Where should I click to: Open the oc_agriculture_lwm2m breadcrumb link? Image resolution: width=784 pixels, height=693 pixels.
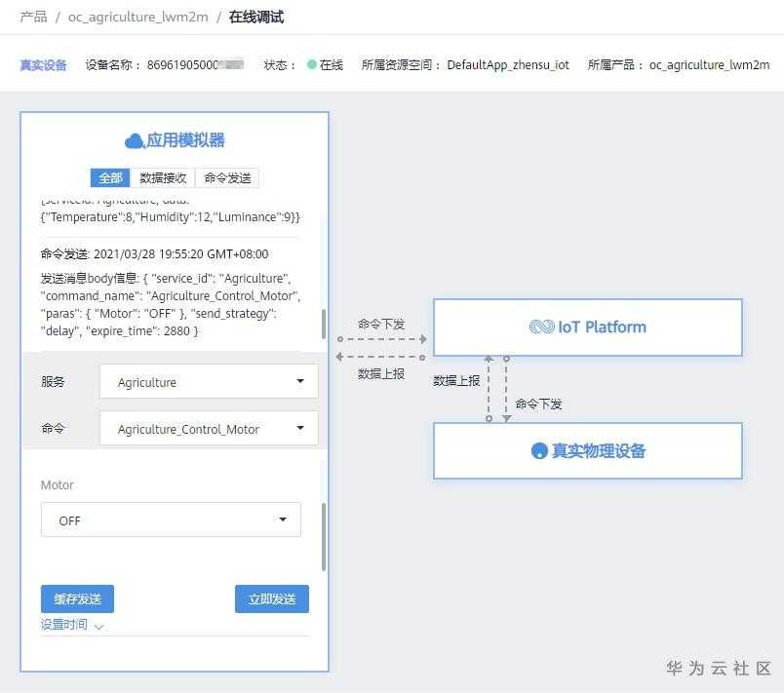[x=138, y=17]
